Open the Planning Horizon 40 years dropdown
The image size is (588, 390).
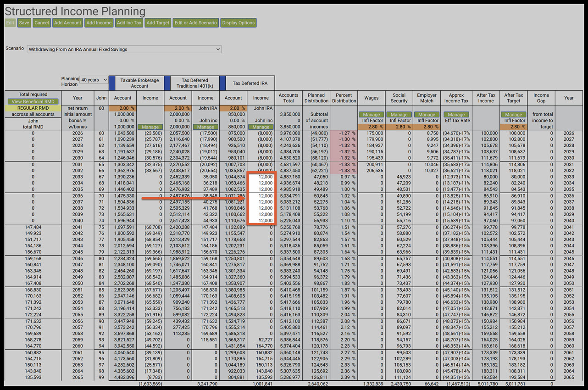tap(94, 80)
